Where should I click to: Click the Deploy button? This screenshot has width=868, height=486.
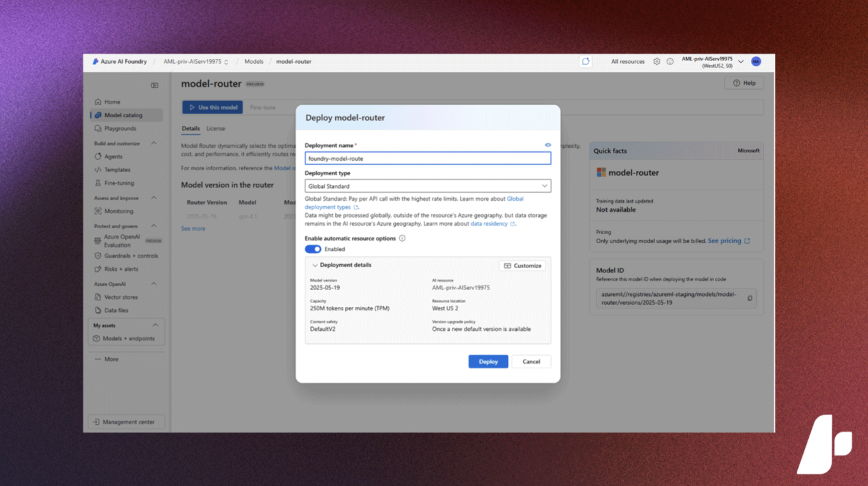tap(488, 362)
